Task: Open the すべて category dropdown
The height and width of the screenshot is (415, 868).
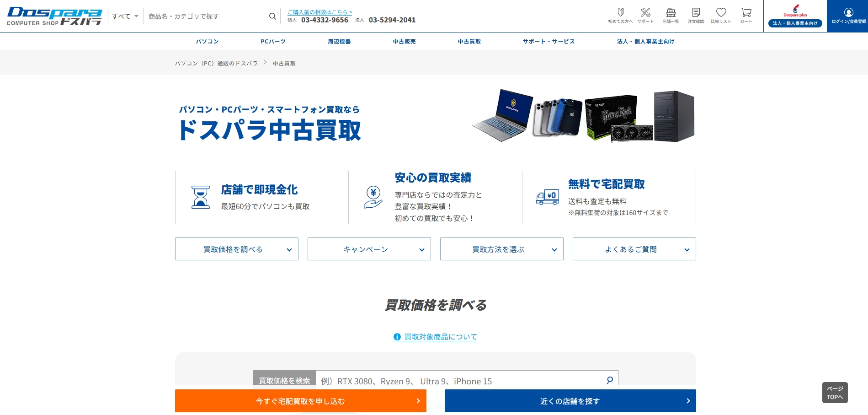Action: (126, 16)
